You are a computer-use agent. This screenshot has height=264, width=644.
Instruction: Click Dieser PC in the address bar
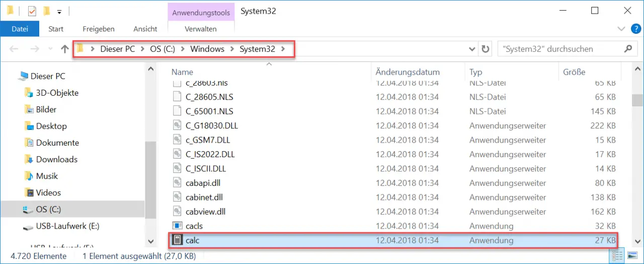click(118, 49)
